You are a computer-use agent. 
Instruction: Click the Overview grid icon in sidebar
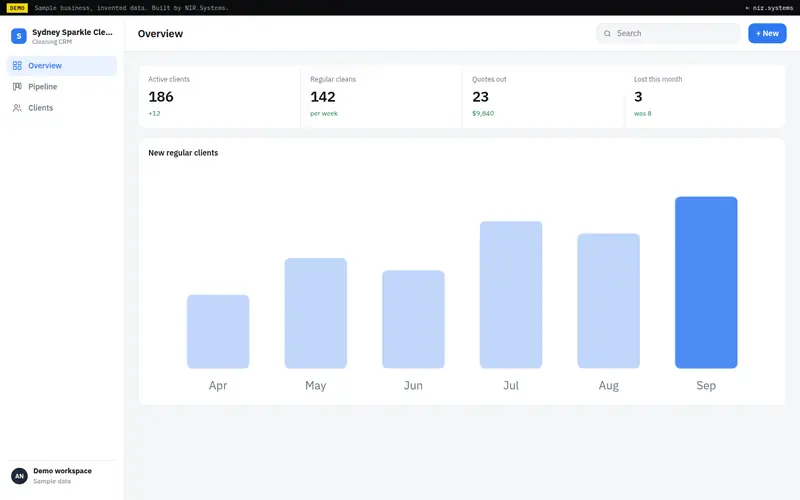tap(17, 66)
